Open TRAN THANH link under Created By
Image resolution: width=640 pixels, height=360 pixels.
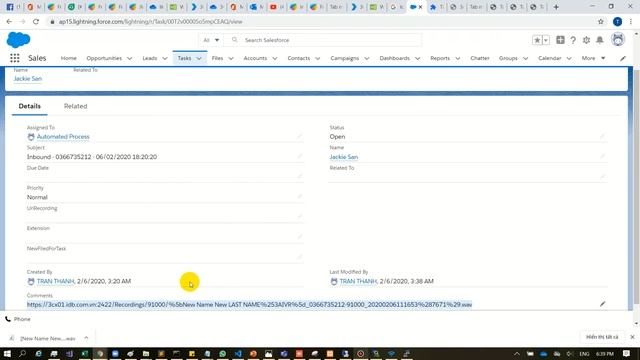coord(56,281)
